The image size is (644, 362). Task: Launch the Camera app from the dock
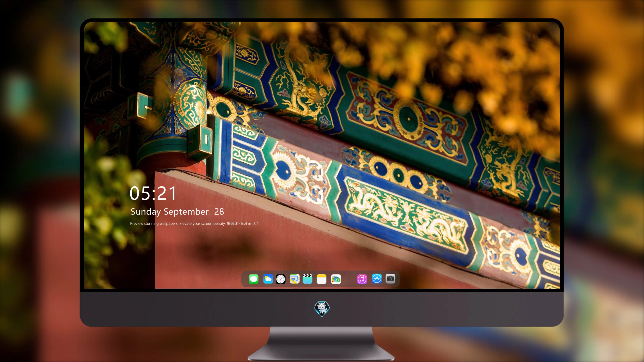click(390, 279)
